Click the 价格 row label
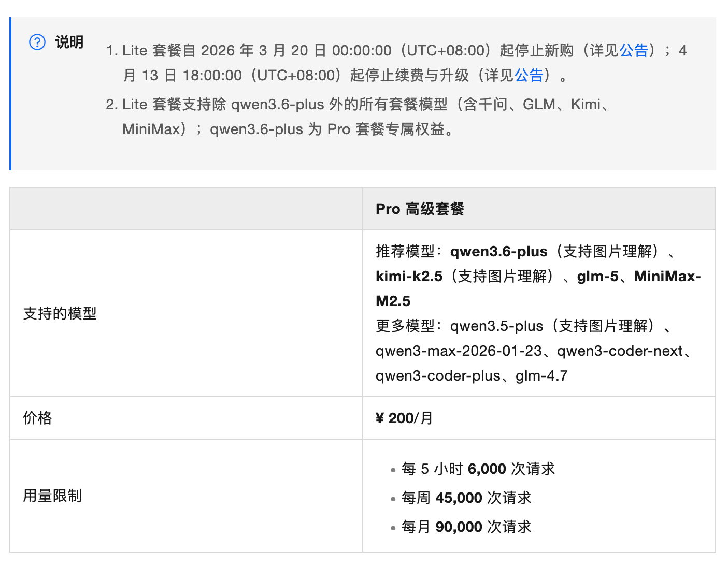This screenshot has width=728, height=565. click(x=37, y=418)
